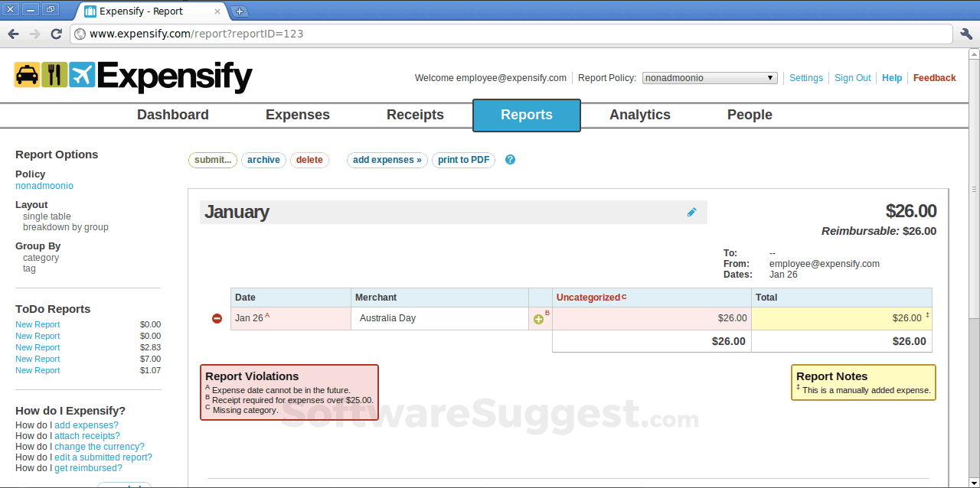The image size is (980, 488).
Task: Click inside the browser address bar
Action: [x=306, y=34]
